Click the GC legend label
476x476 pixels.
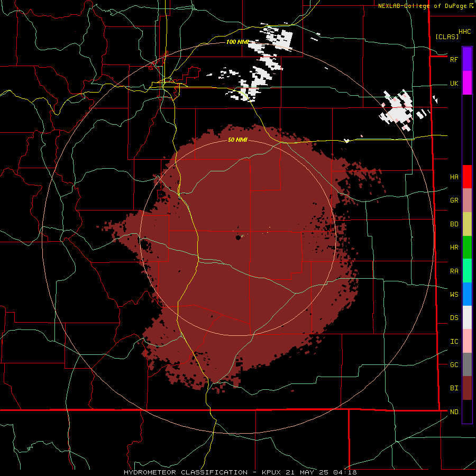[x=454, y=365]
